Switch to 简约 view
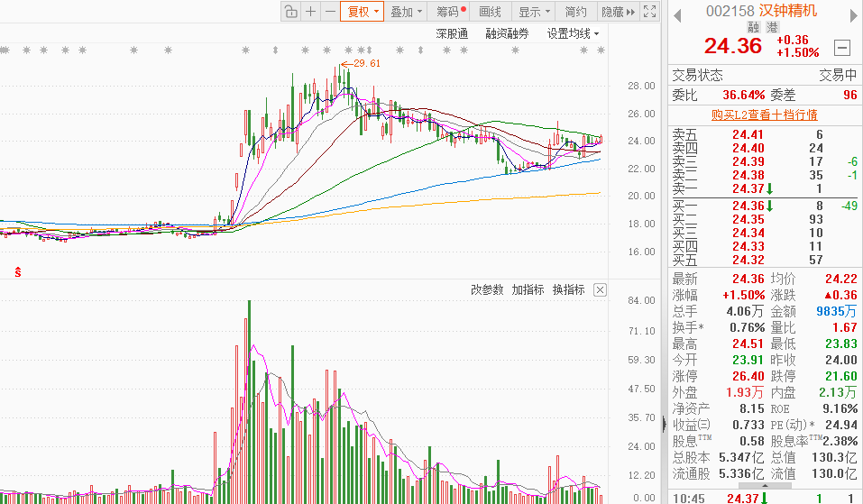Screen dimensions: 863x504 tap(575, 12)
